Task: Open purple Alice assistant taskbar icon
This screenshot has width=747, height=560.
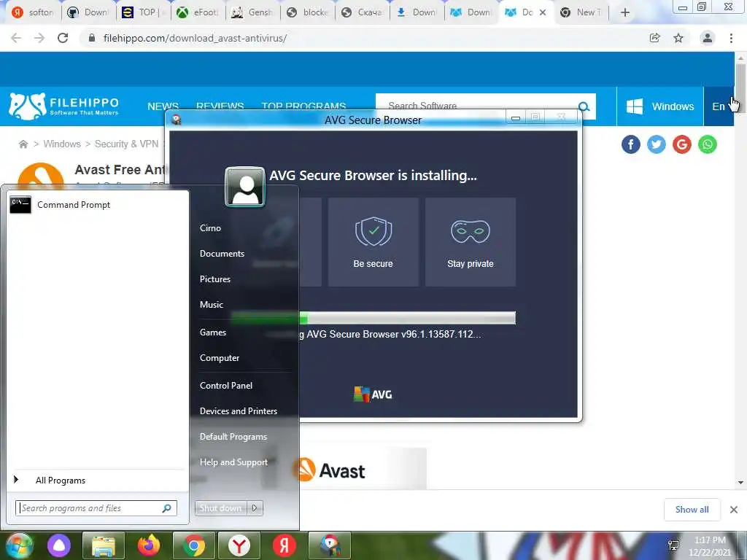Action: [59, 545]
